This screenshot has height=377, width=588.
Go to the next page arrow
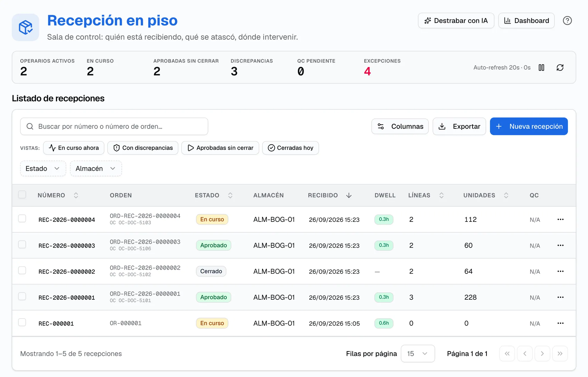pyautogui.click(x=542, y=353)
